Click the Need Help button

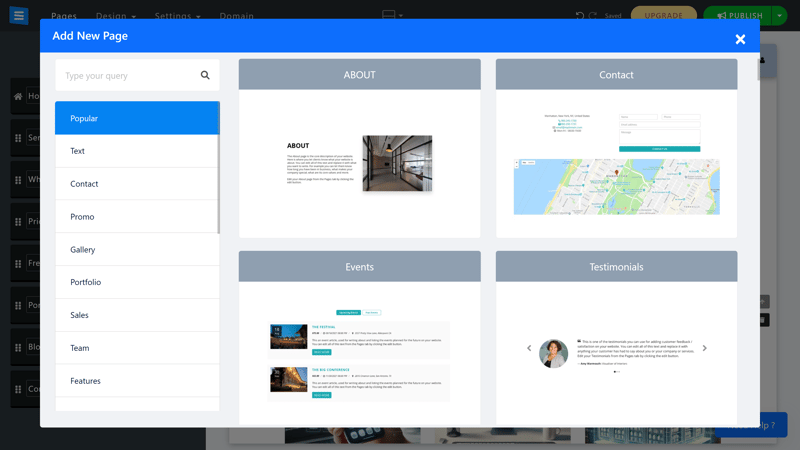point(751,424)
